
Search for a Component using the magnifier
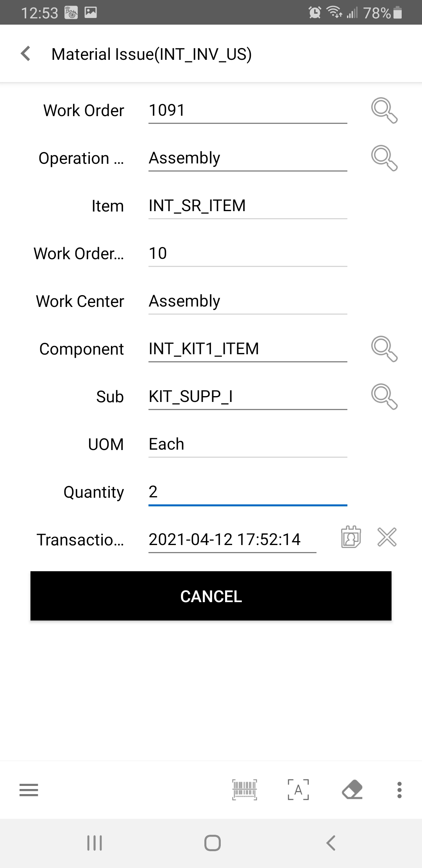[384, 349]
